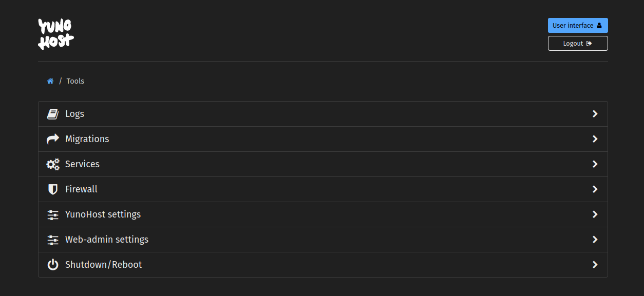Click the Services gears icon
This screenshot has height=296, width=644.
pos(53,164)
